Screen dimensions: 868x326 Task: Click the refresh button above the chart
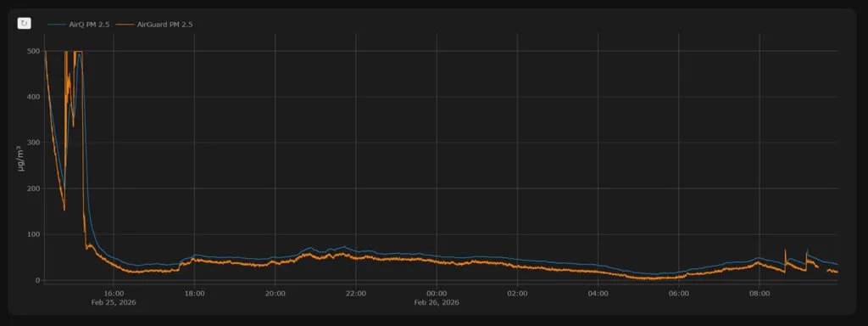tap(25, 23)
